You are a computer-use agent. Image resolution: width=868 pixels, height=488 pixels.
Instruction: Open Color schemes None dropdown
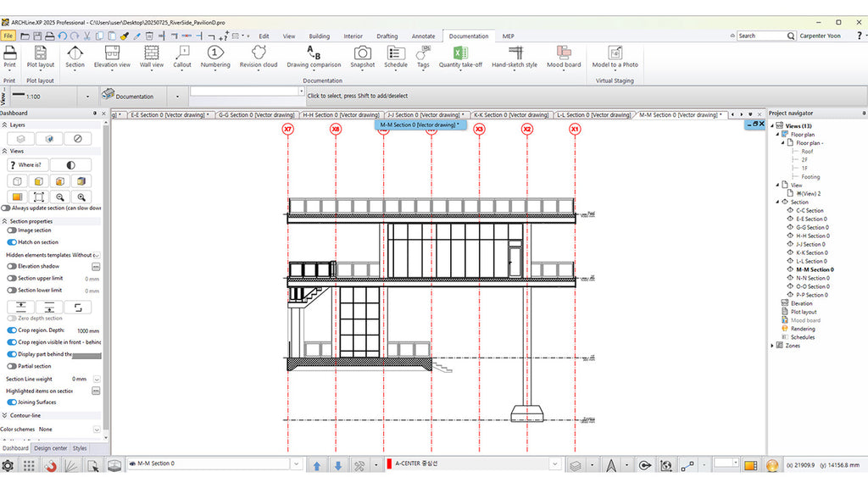pyautogui.click(x=97, y=430)
